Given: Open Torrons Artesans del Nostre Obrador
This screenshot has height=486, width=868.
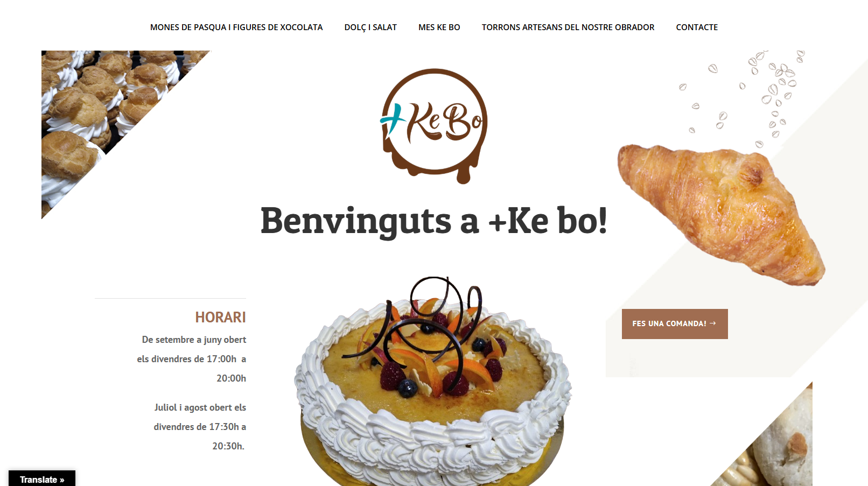Looking at the screenshot, I should 568,27.
